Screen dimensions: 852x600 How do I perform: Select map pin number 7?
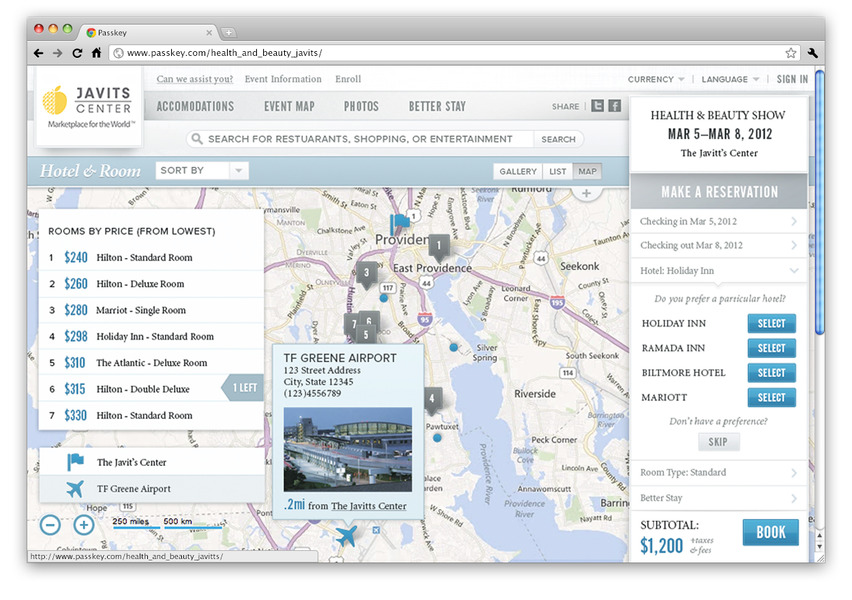pos(352,324)
